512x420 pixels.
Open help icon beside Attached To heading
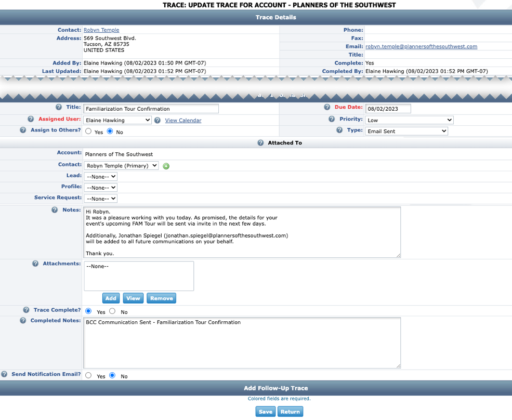click(260, 143)
